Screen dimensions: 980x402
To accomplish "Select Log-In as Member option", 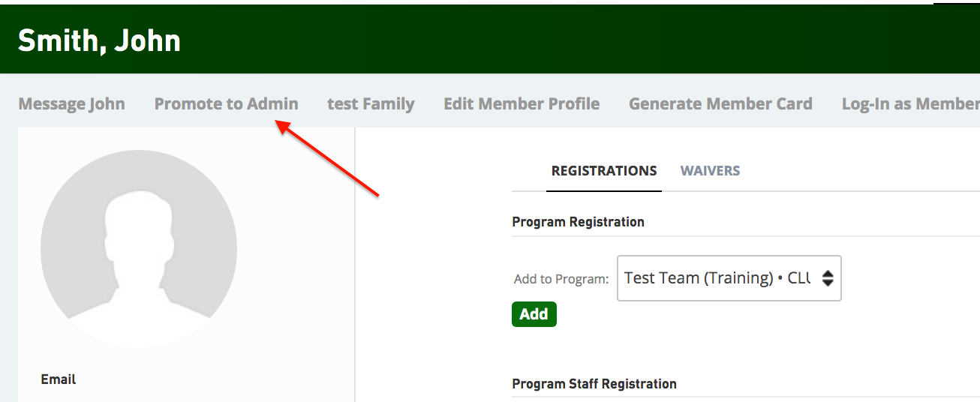I will [910, 104].
